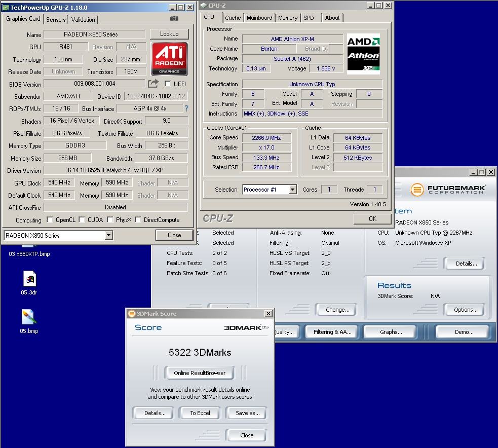Enable the UEFI checkbox
498x448 pixels.
pyautogui.click(x=168, y=84)
